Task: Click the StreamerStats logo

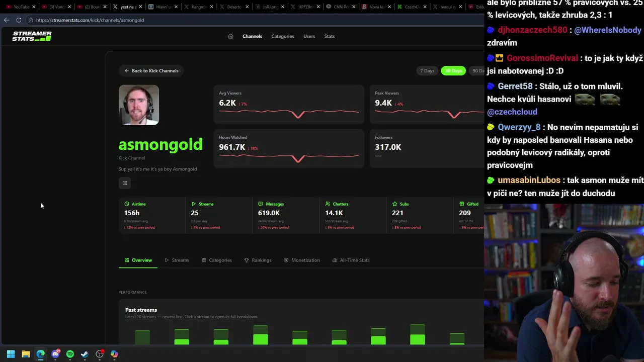Action: 32,36
